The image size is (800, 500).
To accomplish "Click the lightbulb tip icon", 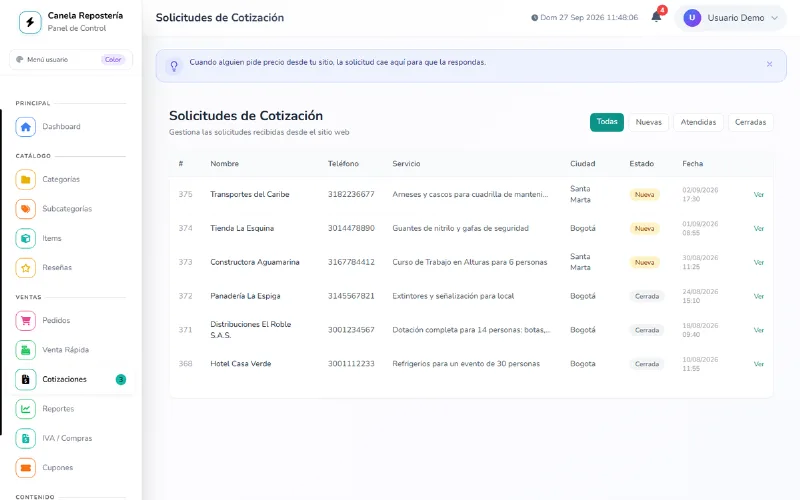I will pyautogui.click(x=174, y=66).
